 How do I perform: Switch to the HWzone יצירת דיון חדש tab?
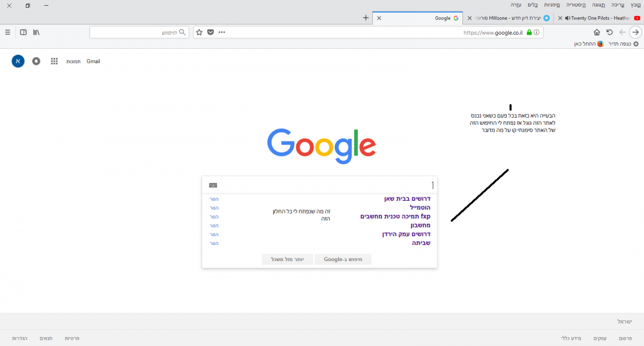coord(509,18)
